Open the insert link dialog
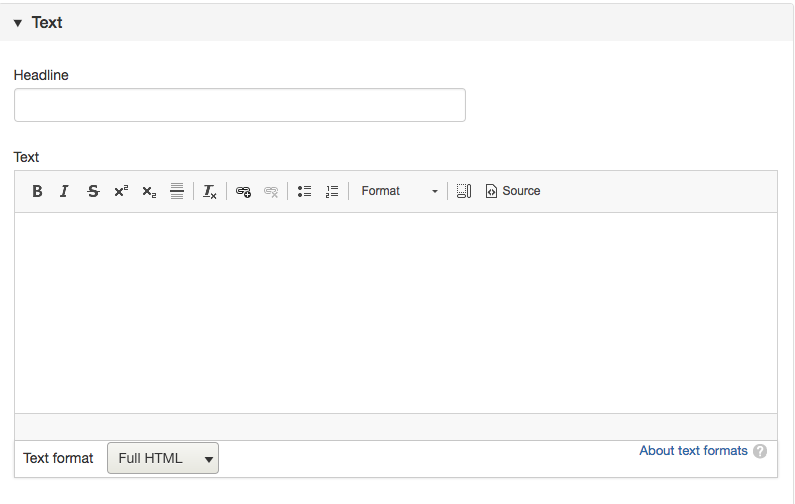This screenshot has height=504, width=795. pos(243,191)
